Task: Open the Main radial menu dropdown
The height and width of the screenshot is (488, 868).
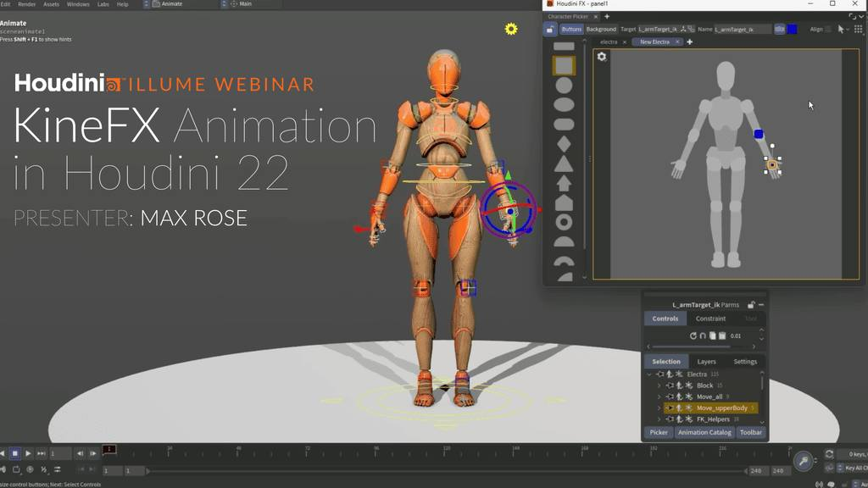Action: pos(246,4)
